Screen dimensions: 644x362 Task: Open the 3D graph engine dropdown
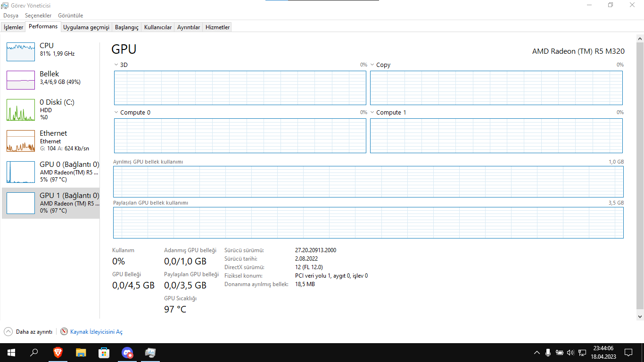[x=116, y=65]
